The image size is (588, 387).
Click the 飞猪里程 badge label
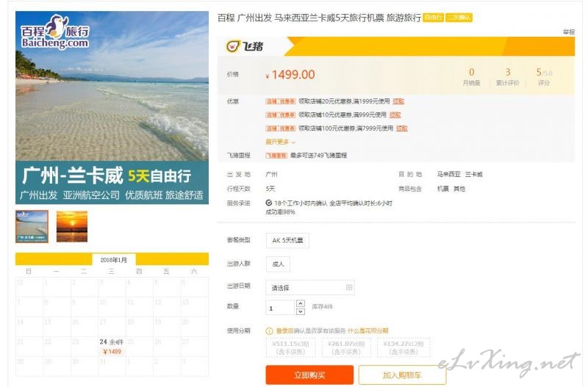coord(276,155)
